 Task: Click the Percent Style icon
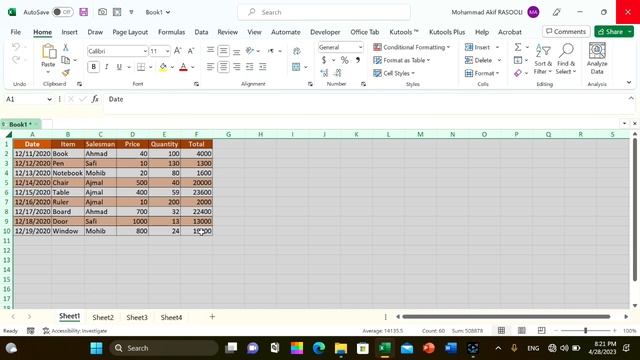[344, 60]
